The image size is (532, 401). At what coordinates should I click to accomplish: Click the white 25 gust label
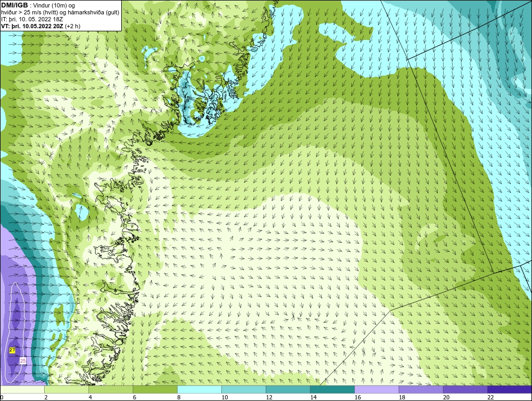point(23,361)
